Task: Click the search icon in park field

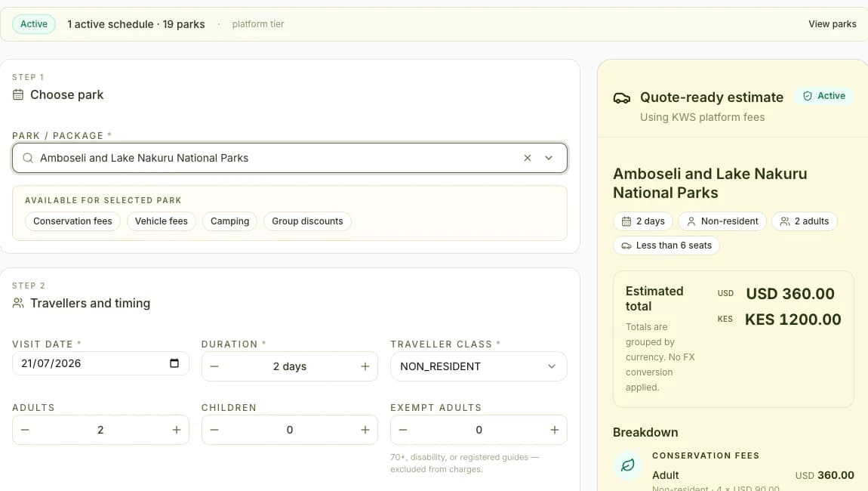Action: pyautogui.click(x=28, y=158)
